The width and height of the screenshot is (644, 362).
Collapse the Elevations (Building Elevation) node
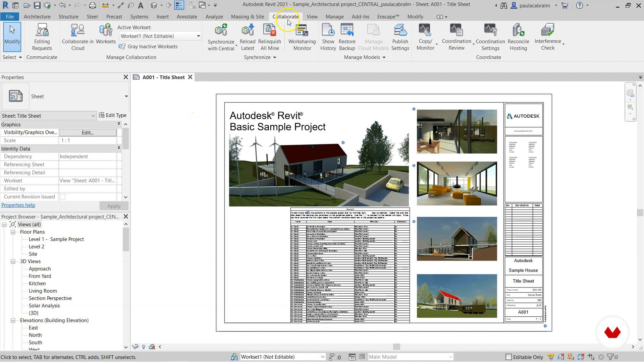(13, 320)
